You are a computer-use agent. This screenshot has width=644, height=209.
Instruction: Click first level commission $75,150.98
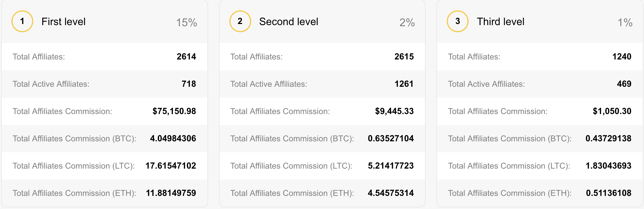(174, 111)
